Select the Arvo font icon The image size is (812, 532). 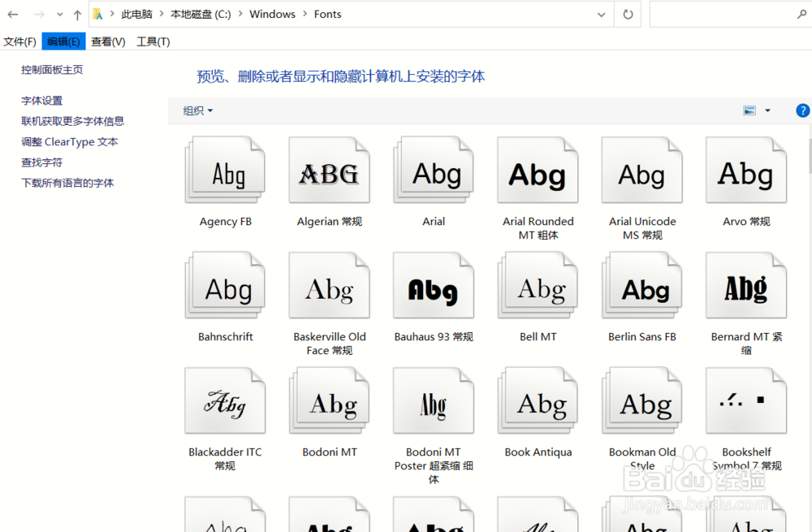point(746,170)
